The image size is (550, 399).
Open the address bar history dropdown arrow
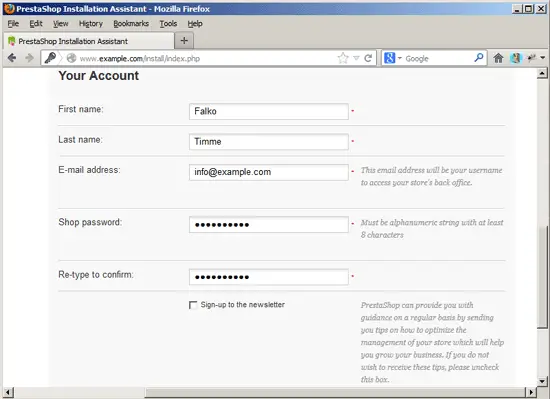click(356, 58)
